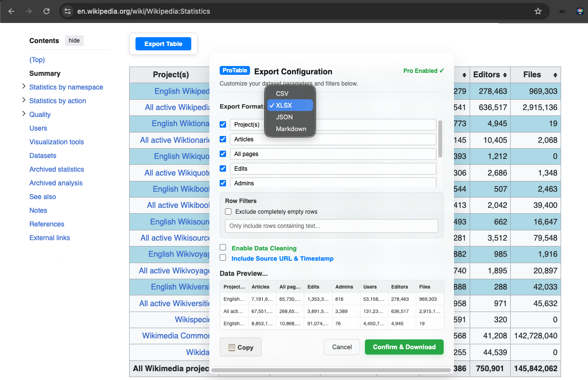588x380 pixels.
Task: Click the dialog horizontal scrollbar
Action: click(331, 371)
